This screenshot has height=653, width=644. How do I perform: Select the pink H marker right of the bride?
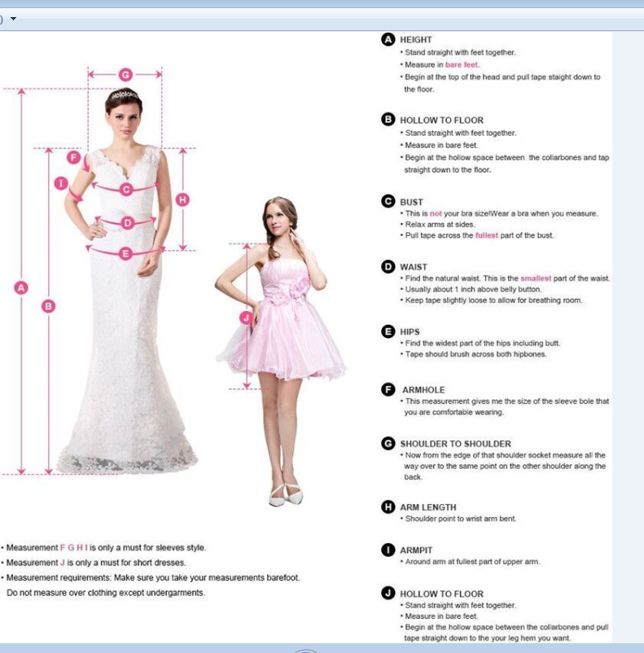pos(182,199)
